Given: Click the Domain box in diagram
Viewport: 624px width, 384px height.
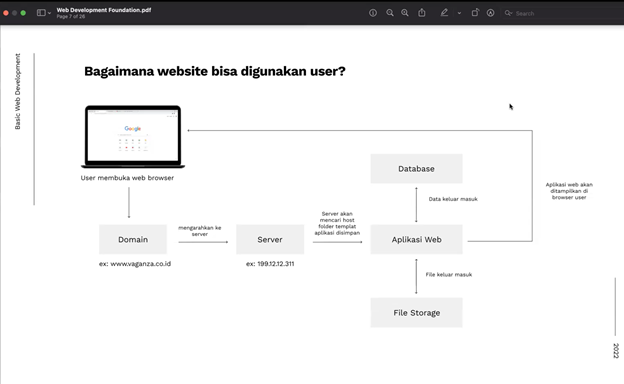Looking at the screenshot, I should coord(133,240).
